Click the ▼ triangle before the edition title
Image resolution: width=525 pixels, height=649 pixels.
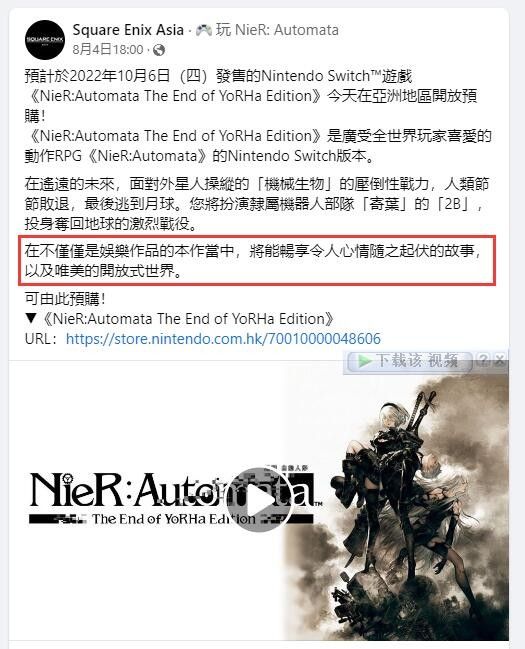tap(31, 319)
